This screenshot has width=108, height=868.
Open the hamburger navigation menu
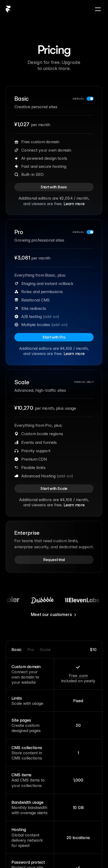[x=98, y=9]
